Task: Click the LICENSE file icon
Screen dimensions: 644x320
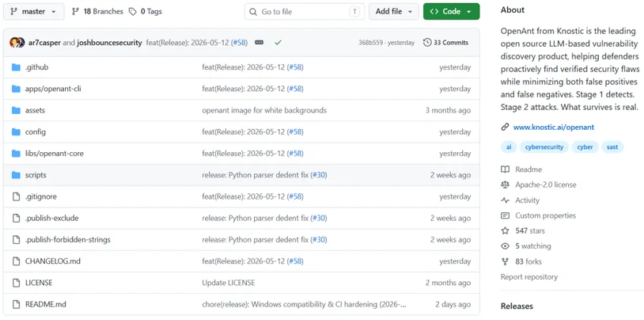Action: coord(16,283)
